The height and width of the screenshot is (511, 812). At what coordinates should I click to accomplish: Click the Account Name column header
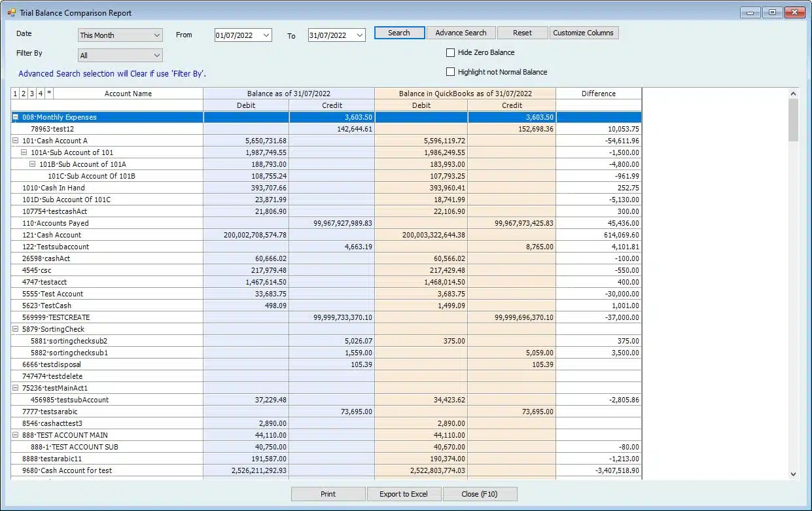click(128, 94)
